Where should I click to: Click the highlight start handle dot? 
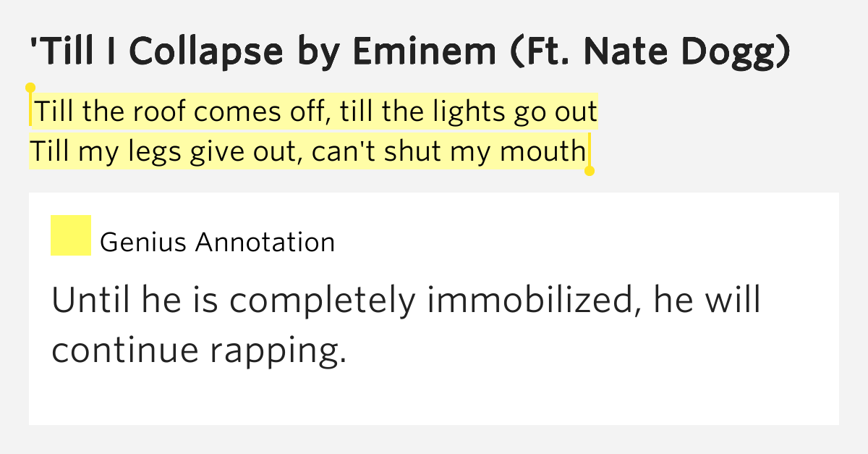30,88
